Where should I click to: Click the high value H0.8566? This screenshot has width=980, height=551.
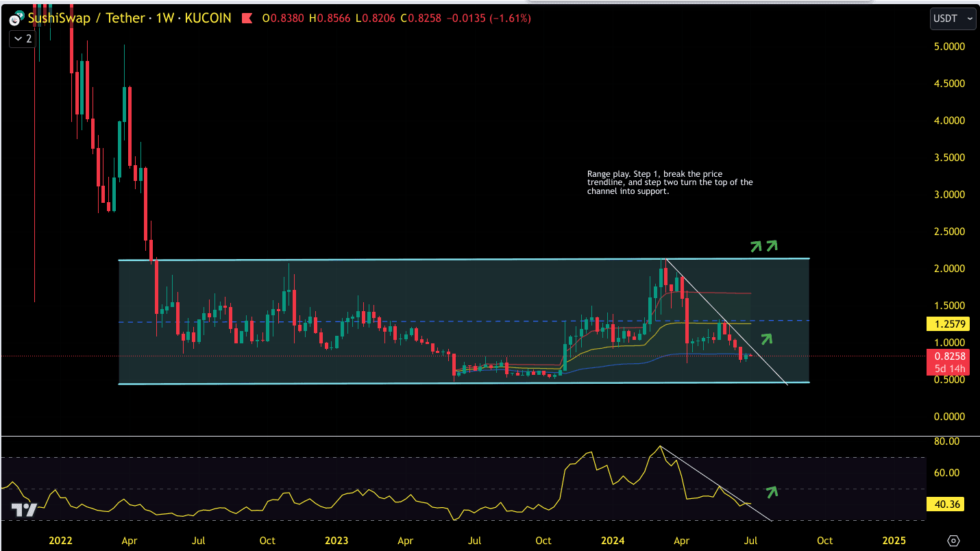click(330, 19)
